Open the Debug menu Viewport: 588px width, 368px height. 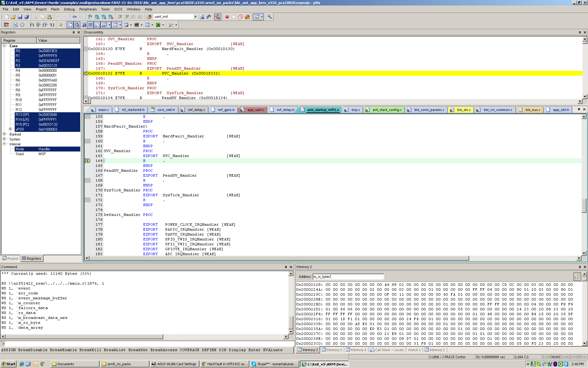coord(69,9)
